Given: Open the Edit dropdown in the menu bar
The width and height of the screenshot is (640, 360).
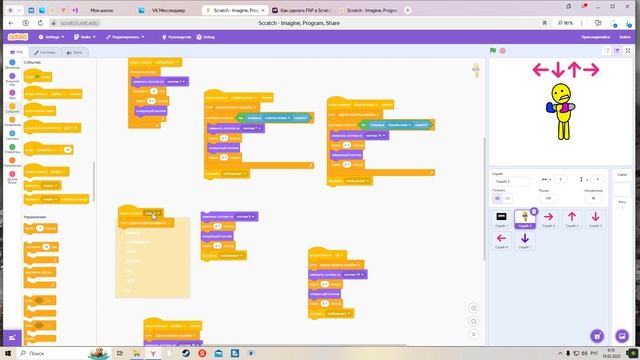Looking at the screenshot, I should [x=125, y=37].
